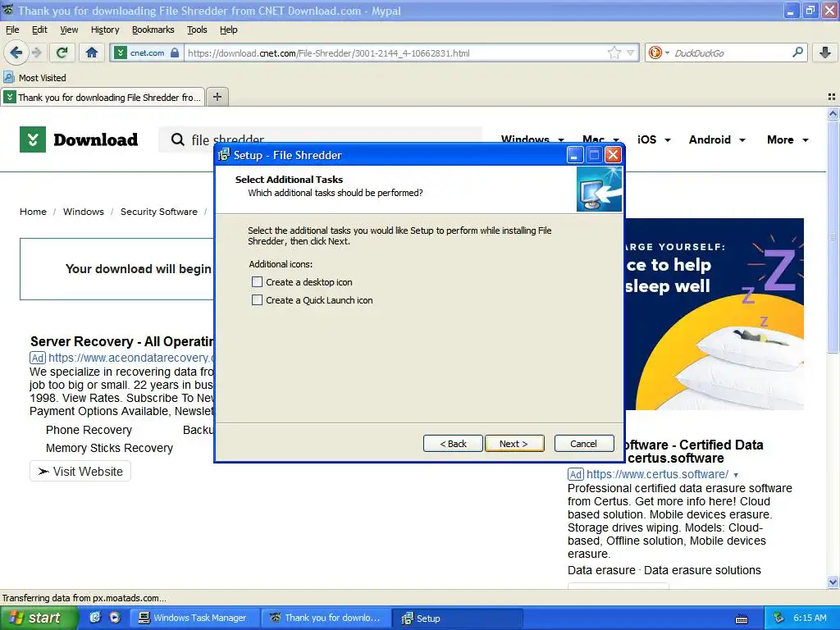Click the Home breadcrumb link

[33, 212]
